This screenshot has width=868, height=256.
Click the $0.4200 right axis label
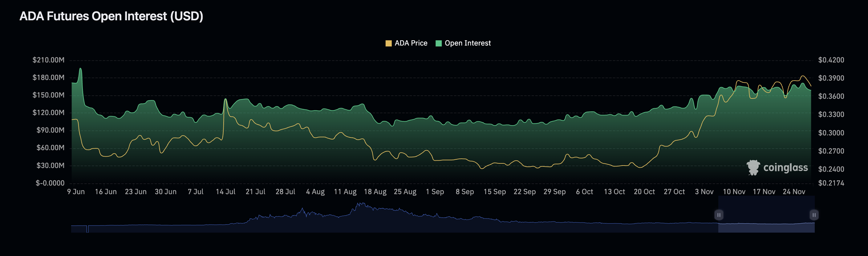831,60
